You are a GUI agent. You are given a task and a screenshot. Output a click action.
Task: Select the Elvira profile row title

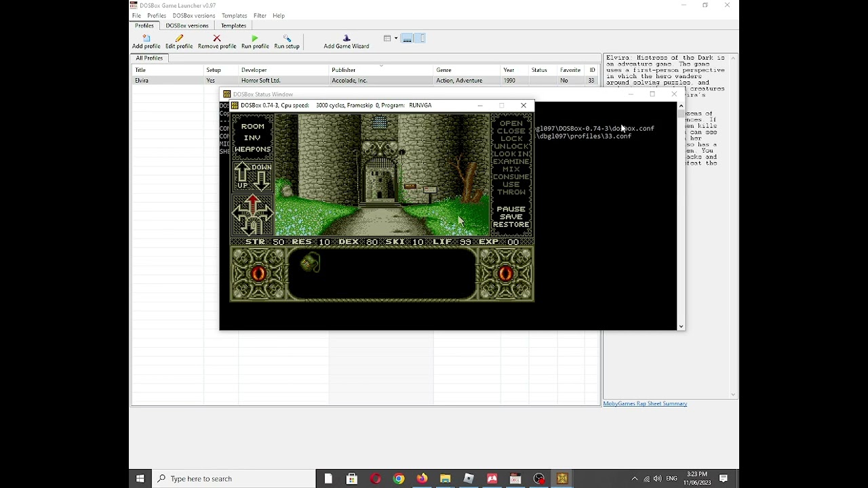[142, 81]
